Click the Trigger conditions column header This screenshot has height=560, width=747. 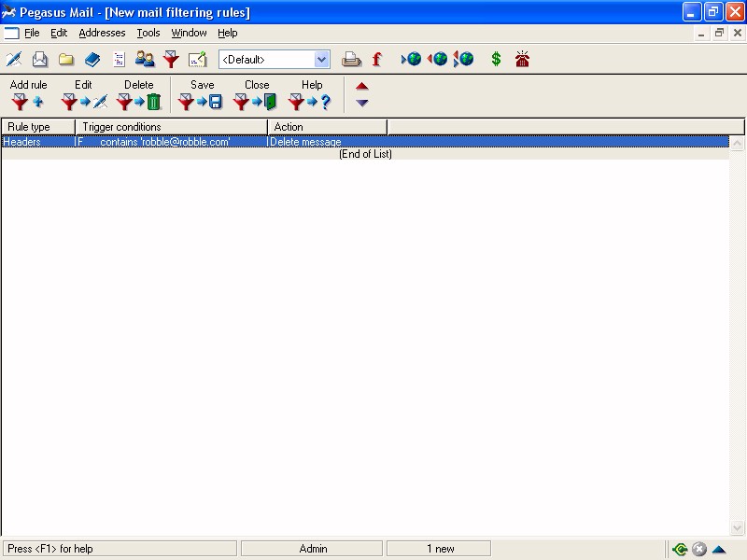[x=172, y=127]
